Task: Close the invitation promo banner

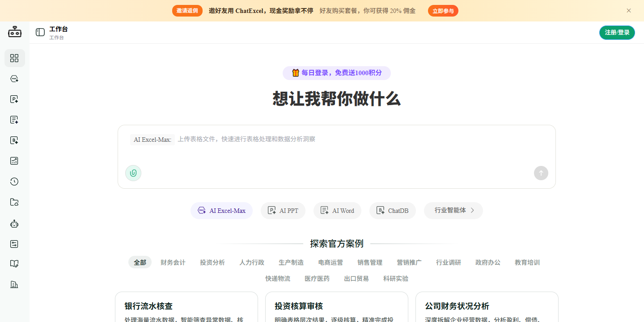Action: click(x=629, y=11)
